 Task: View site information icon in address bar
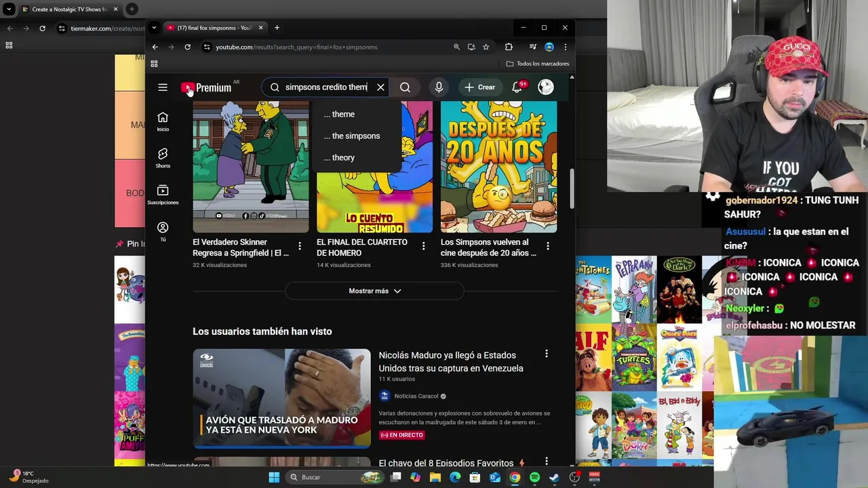[206, 47]
